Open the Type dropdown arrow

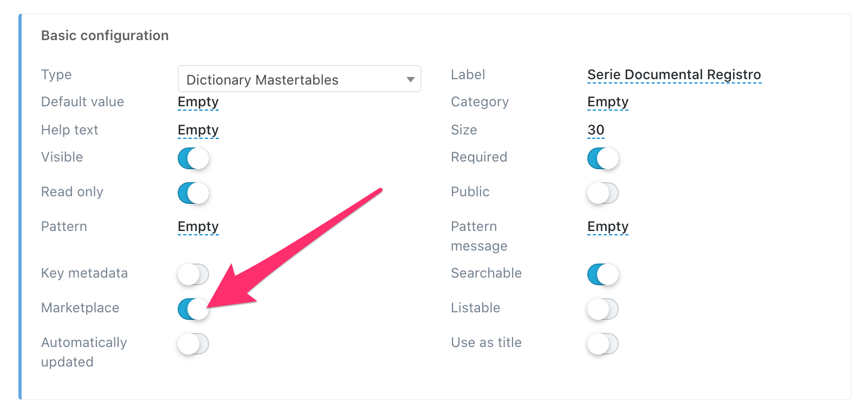[410, 80]
